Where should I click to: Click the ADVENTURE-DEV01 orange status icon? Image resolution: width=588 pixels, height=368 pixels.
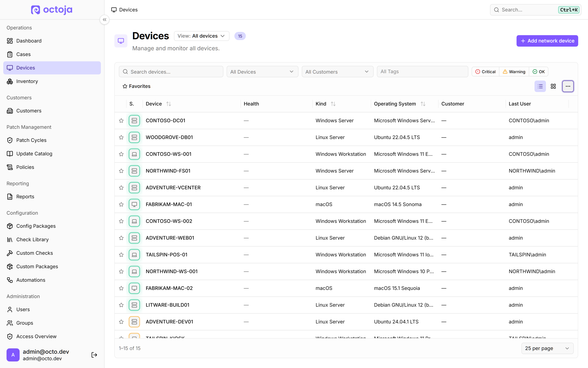[134, 322]
